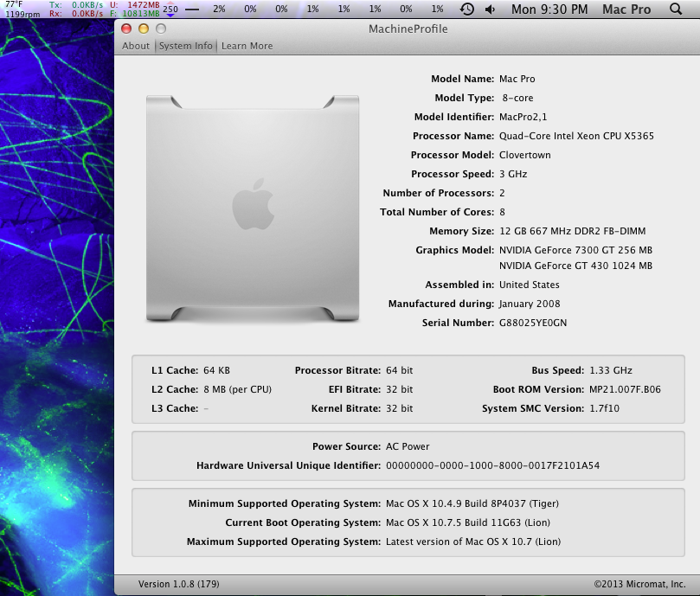This screenshot has width=700, height=596.
Task: Switch to the System Info tab
Action: pyautogui.click(x=186, y=46)
